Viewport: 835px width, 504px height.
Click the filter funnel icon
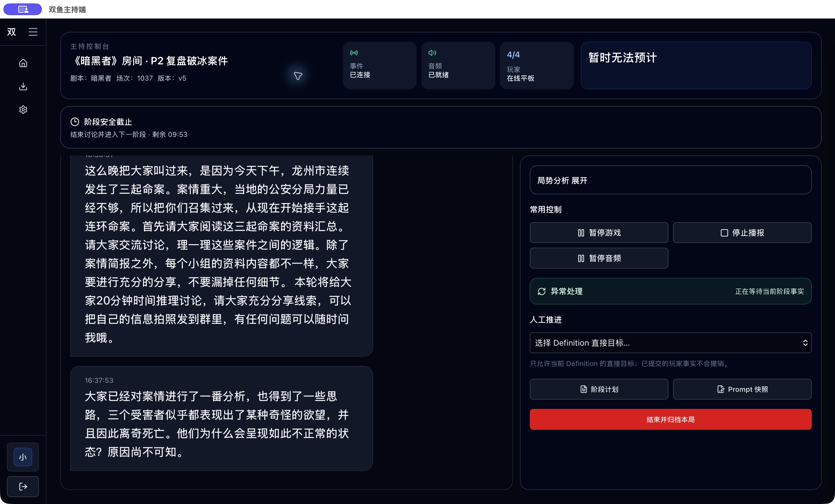(298, 76)
